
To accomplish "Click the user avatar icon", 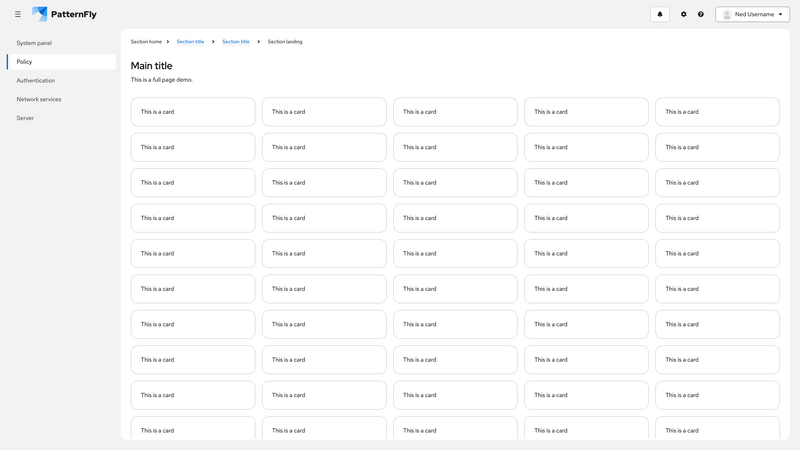I will 727,14.
